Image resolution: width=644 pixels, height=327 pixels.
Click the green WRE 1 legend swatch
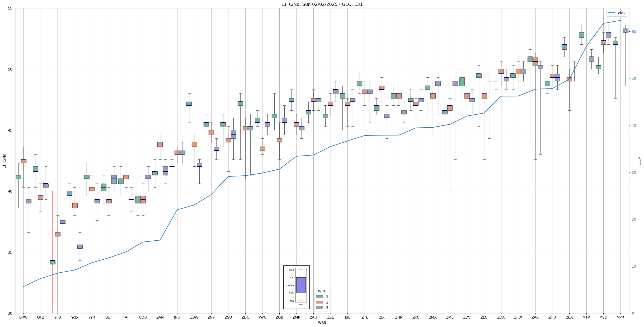[319, 297]
